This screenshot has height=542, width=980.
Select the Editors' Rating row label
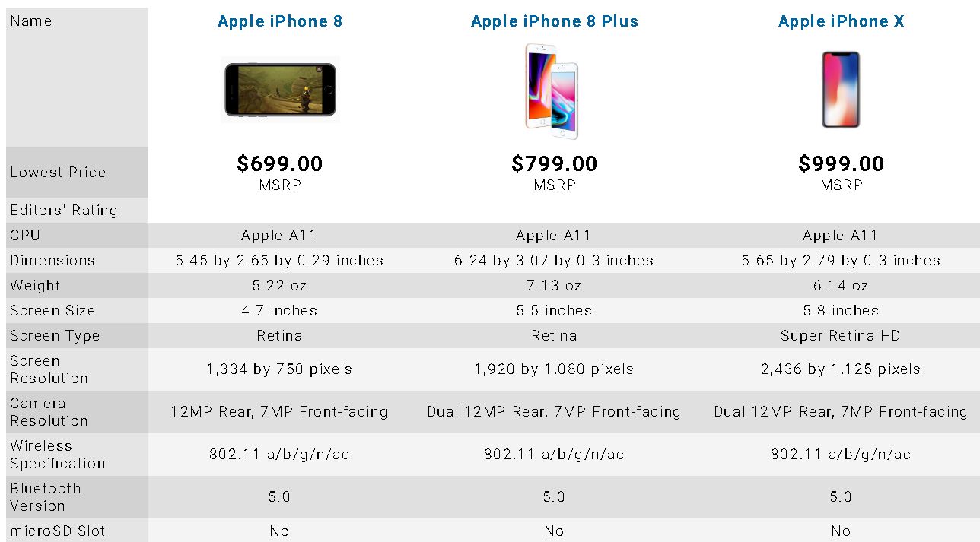click(x=64, y=211)
